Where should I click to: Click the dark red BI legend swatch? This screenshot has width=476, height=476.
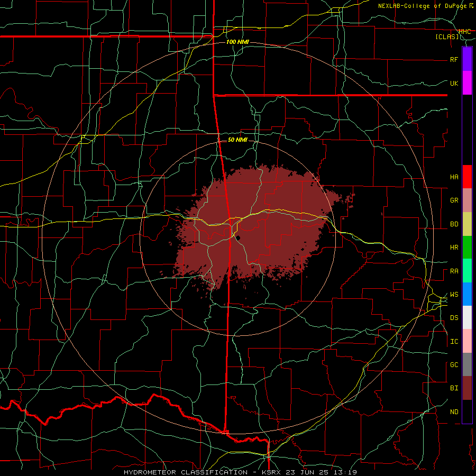coord(467,388)
